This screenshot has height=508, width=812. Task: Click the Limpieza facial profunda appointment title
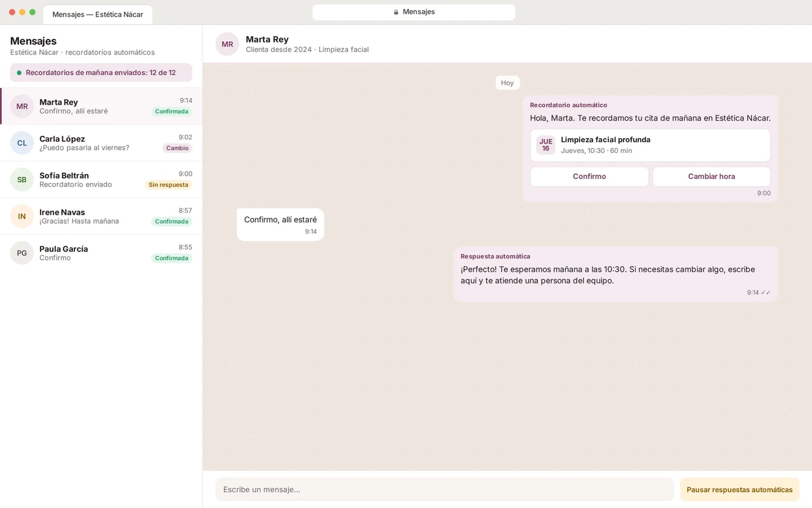[606, 140]
